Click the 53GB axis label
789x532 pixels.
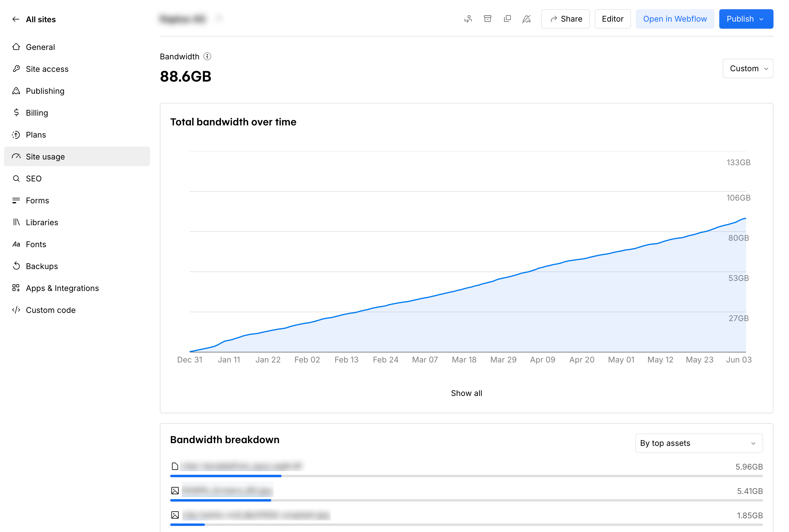click(x=738, y=278)
